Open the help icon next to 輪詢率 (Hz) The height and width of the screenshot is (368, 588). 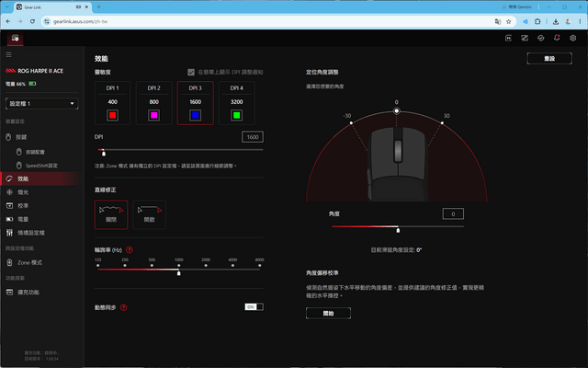click(x=130, y=249)
